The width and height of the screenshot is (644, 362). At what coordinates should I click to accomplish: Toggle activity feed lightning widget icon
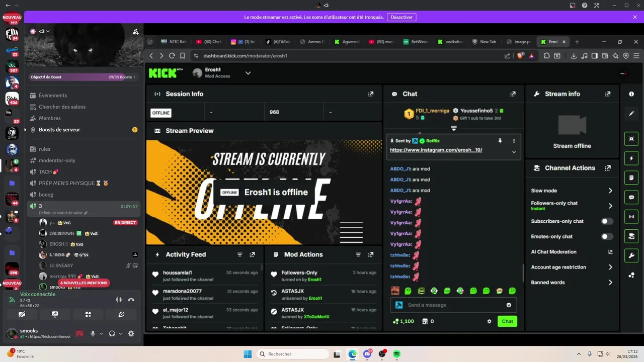(631, 158)
